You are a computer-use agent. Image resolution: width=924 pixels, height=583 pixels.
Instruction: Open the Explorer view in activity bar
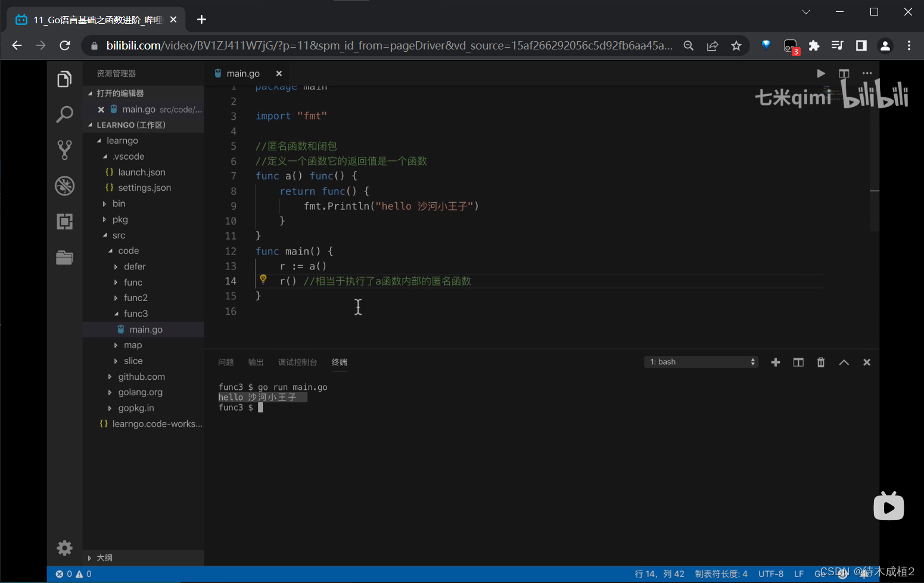click(x=64, y=79)
